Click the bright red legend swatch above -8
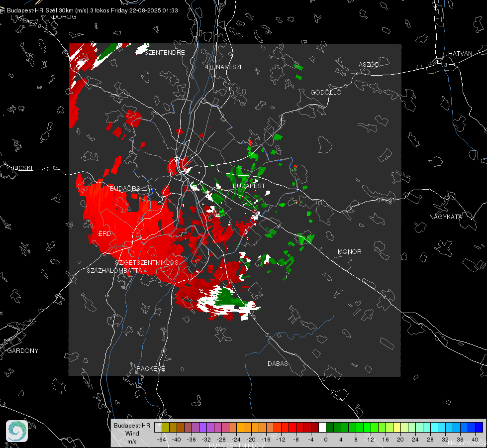Viewport: 487px width, 448px height. (x=292, y=427)
